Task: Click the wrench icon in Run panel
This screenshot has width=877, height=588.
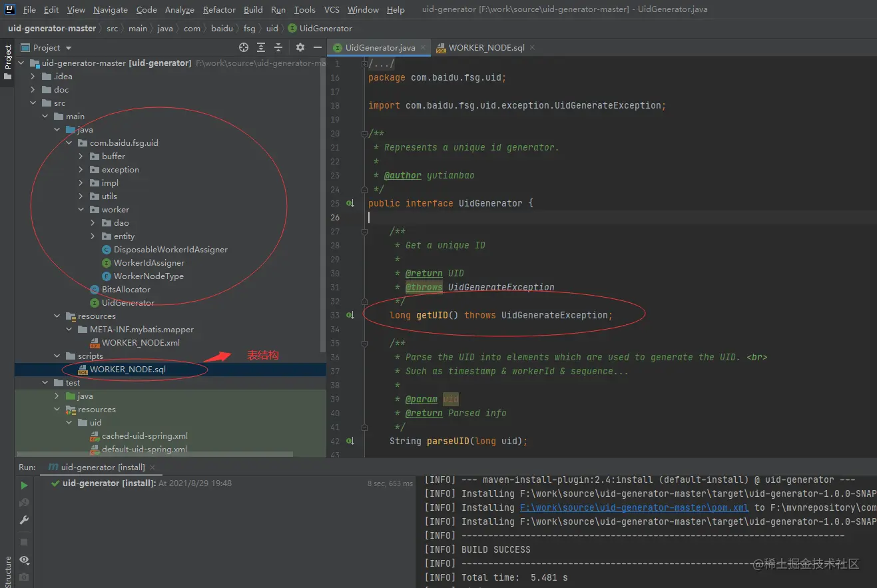Action: (24, 520)
